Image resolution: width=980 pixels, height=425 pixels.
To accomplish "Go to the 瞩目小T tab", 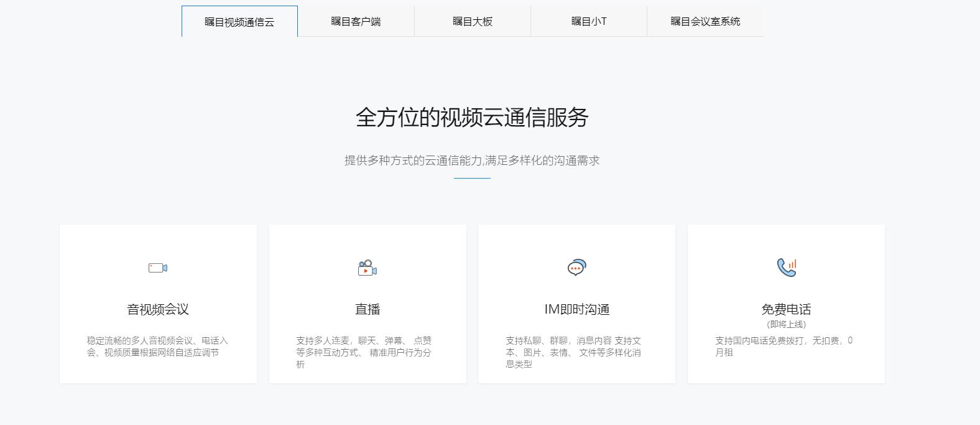I will click(588, 22).
